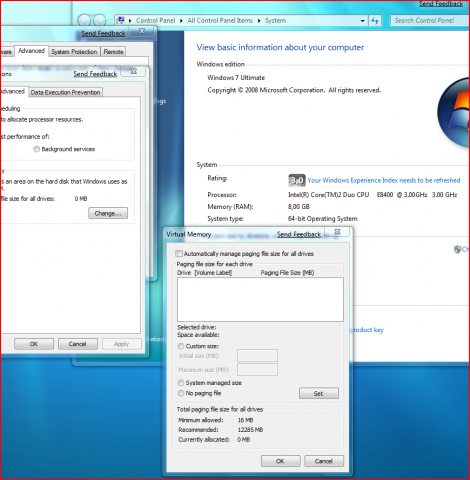Click the back navigation arrow button
Viewport: 470px width, 480px height.
[85, 21]
